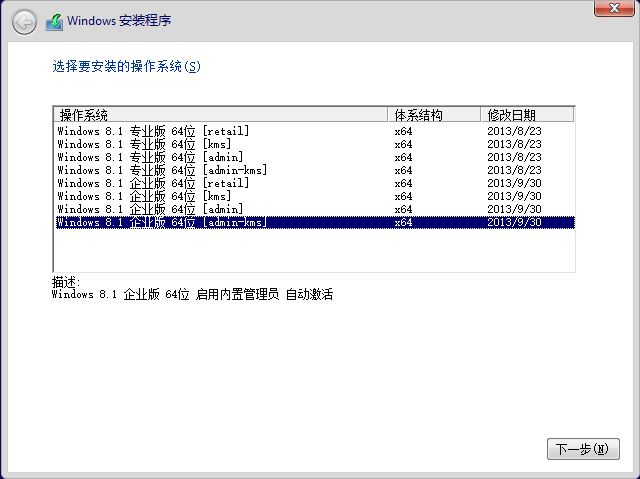Click 下一步(N) button
This screenshot has height=479, width=640.
(583, 449)
